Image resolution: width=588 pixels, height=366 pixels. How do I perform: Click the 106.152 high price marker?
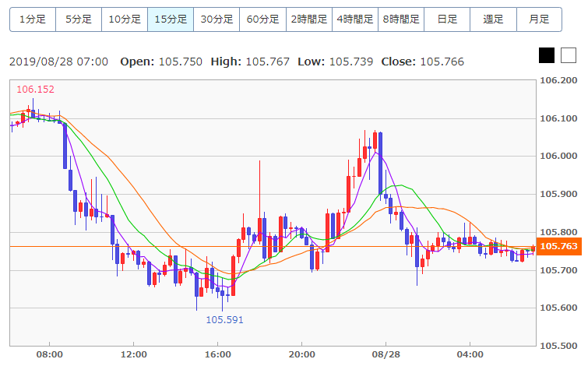click(36, 90)
